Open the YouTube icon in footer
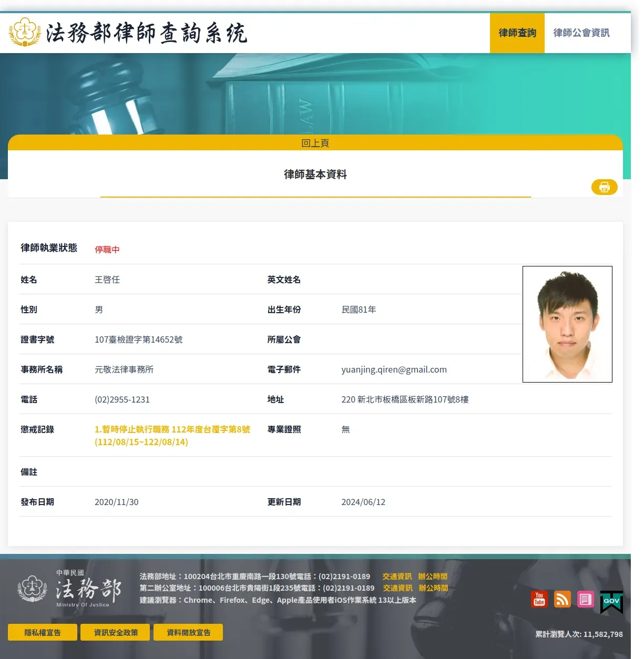 coord(539,599)
